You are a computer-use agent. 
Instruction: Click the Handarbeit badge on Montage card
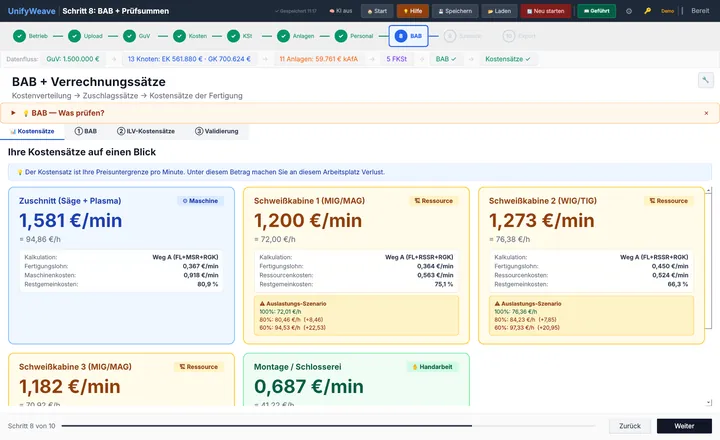(x=432, y=367)
